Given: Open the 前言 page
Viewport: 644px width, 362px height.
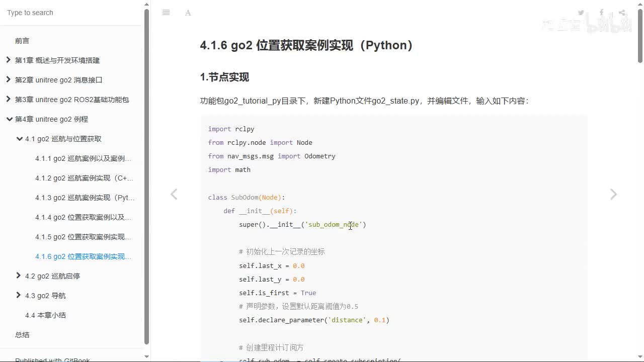Looking at the screenshot, I should [22, 41].
